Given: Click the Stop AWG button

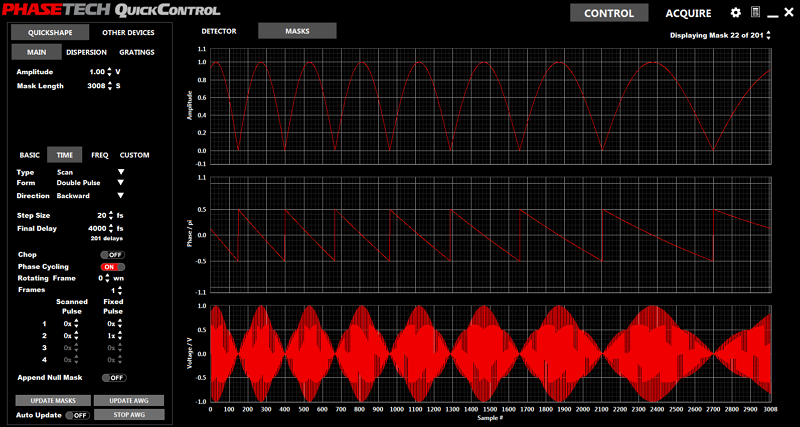Looking at the screenshot, I should pos(129,414).
